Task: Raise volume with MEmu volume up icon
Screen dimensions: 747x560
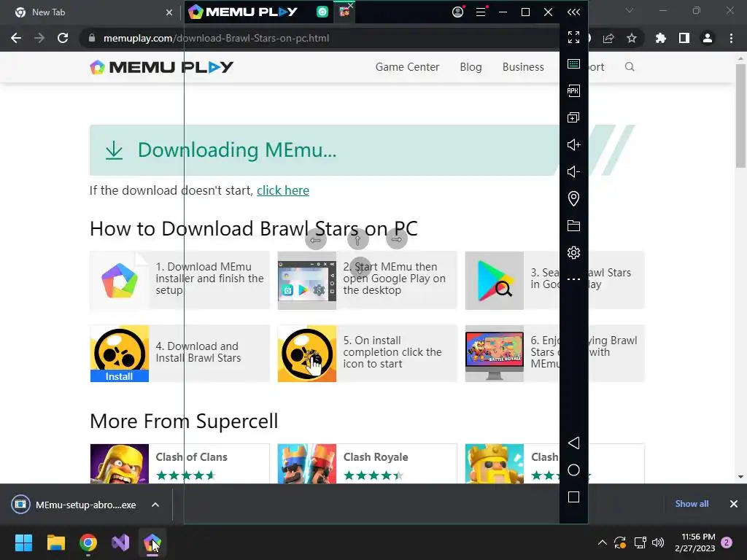Action: (573, 145)
